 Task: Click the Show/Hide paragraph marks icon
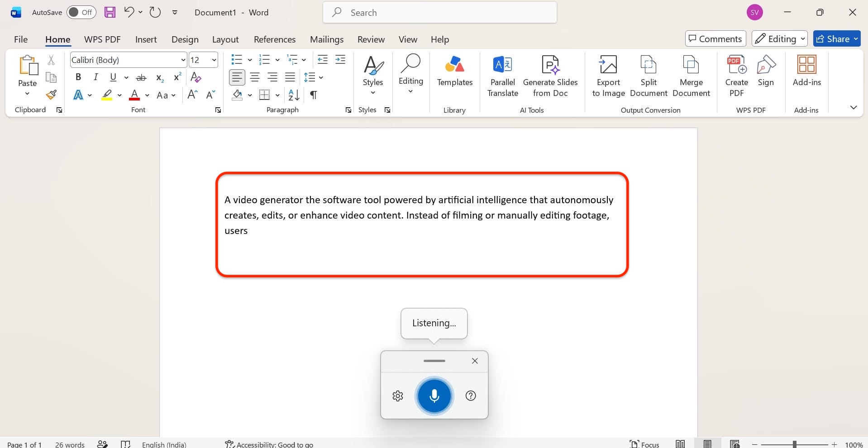313,95
